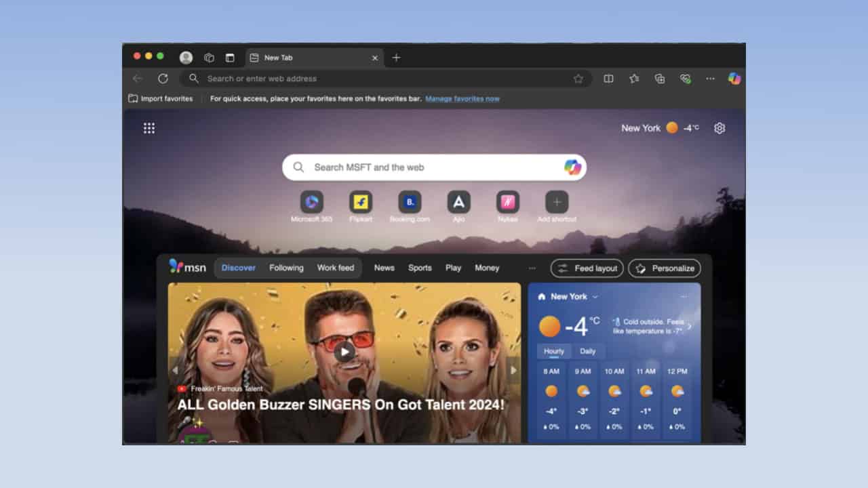This screenshot has height=488, width=868.
Task: Open the Flipkart shortcut
Action: point(361,207)
